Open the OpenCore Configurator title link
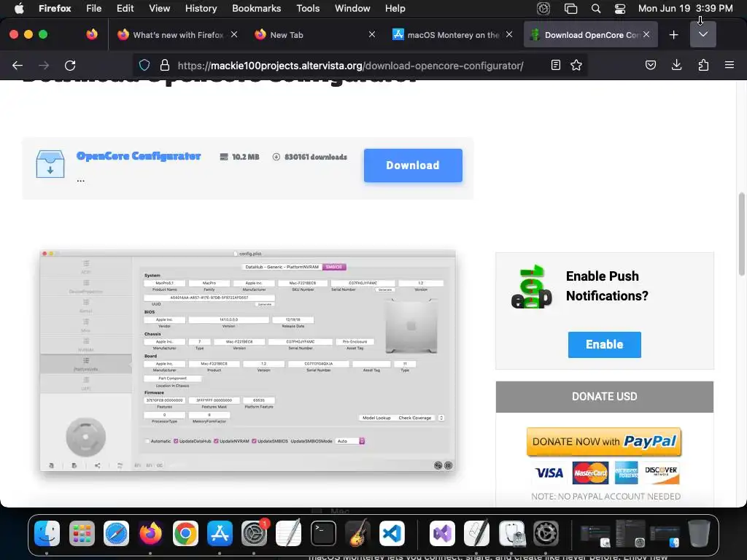This screenshot has height=560, width=747. pyautogui.click(x=139, y=156)
